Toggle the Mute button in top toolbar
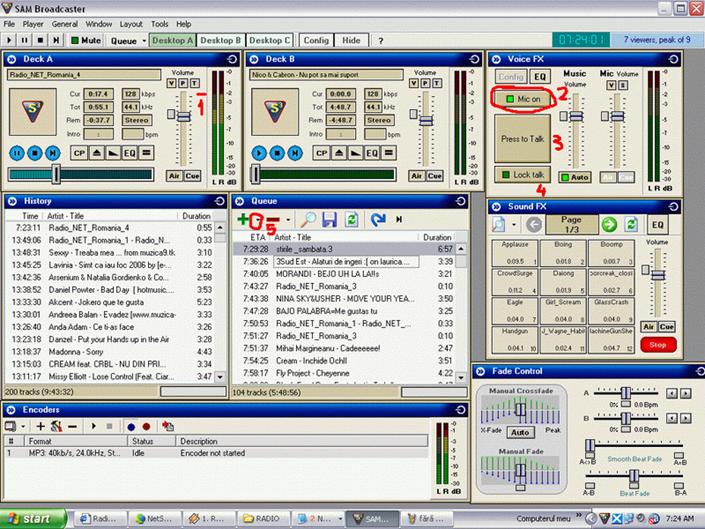This screenshot has width=705, height=529. coord(86,40)
